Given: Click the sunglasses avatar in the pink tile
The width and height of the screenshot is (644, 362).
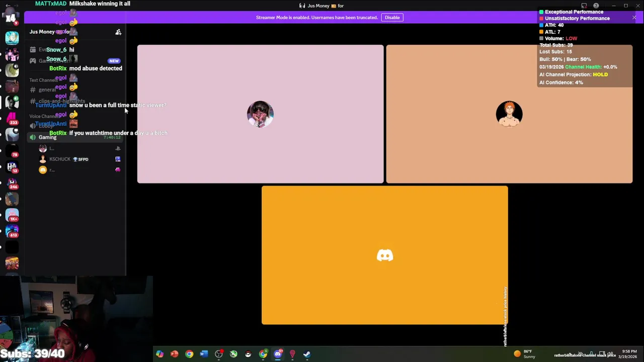Looking at the screenshot, I should [260, 114].
